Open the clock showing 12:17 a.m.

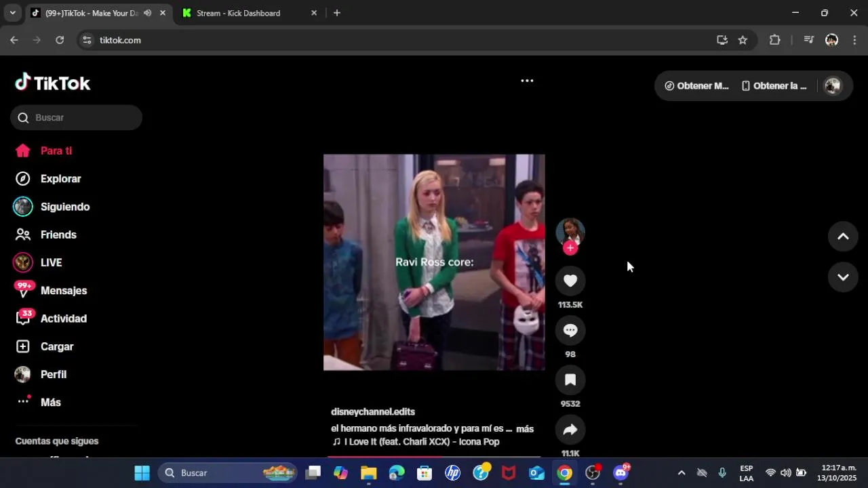[x=837, y=473]
